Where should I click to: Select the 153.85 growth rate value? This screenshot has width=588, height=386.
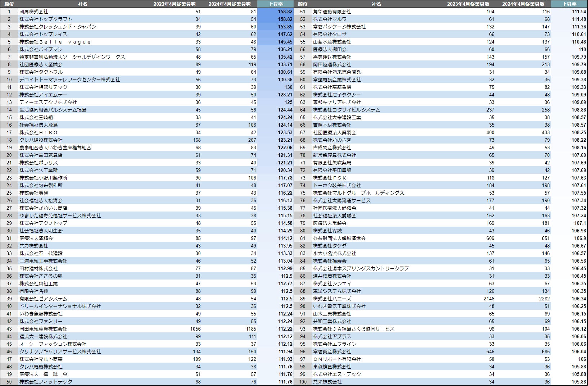coord(285,27)
